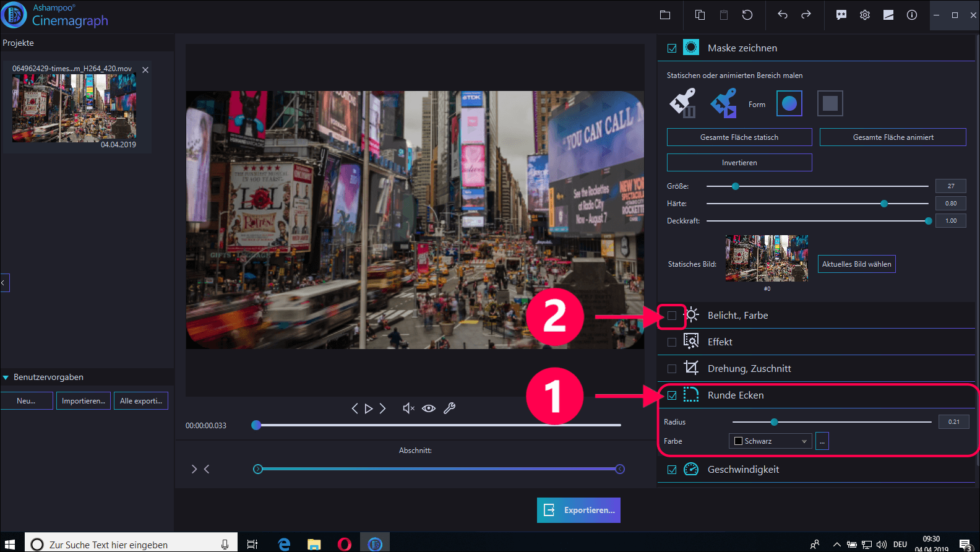Screen dimensions: 980x552
Task: Step to previous frame
Action: 355,408
